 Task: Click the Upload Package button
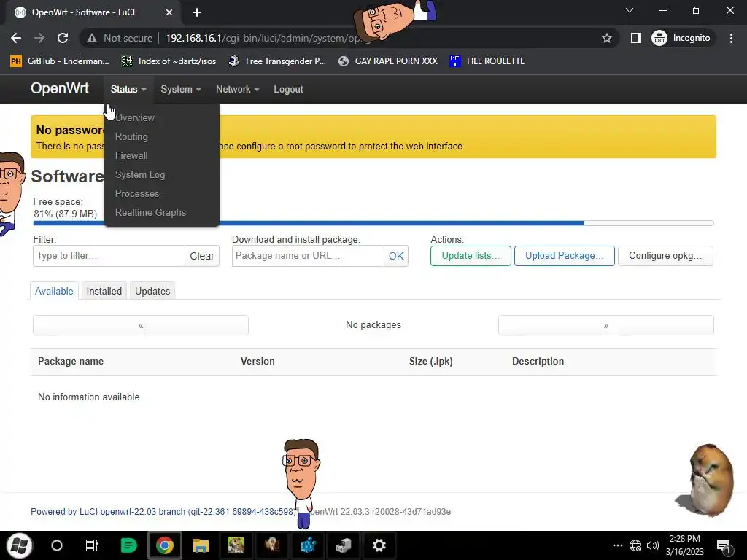[x=565, y=256]
